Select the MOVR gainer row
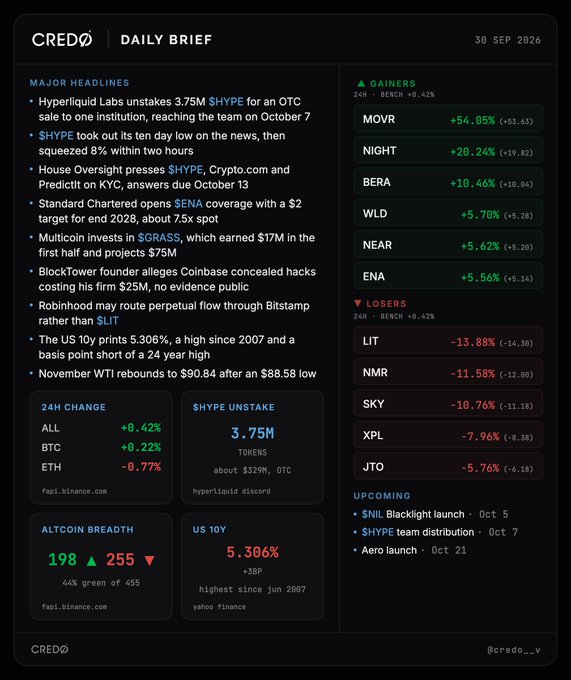 (x=448, y=119)
